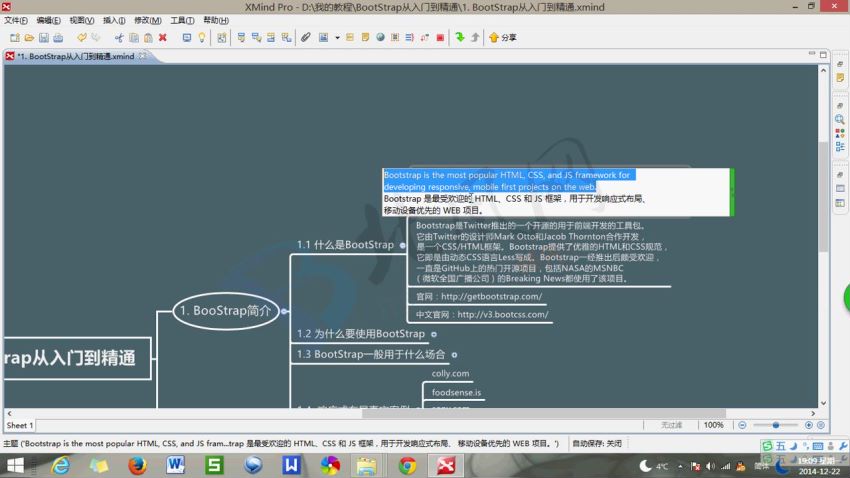Viewport: 850px width, 478px height.
Task: Open the 文件 menu
Action: pos(16,20)
